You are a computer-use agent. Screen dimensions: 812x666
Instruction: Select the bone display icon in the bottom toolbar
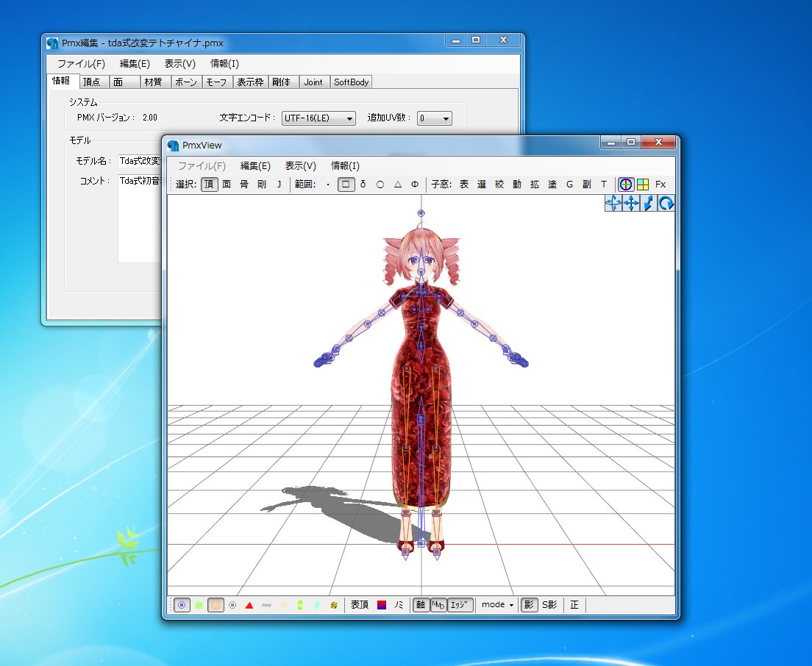point(182,604)
